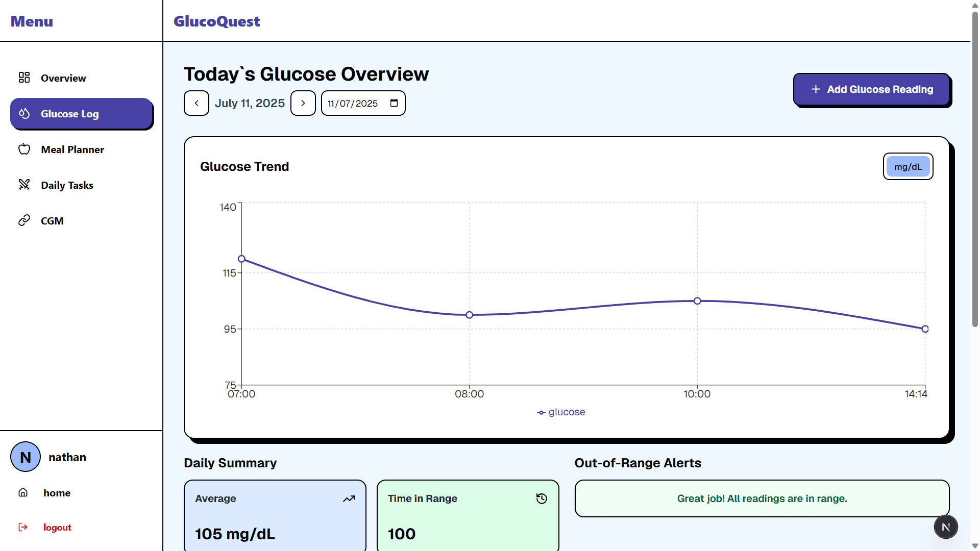This screenshot has width=980, height=551.
Task: Open the calendar date picker
Action: [394, 103]
